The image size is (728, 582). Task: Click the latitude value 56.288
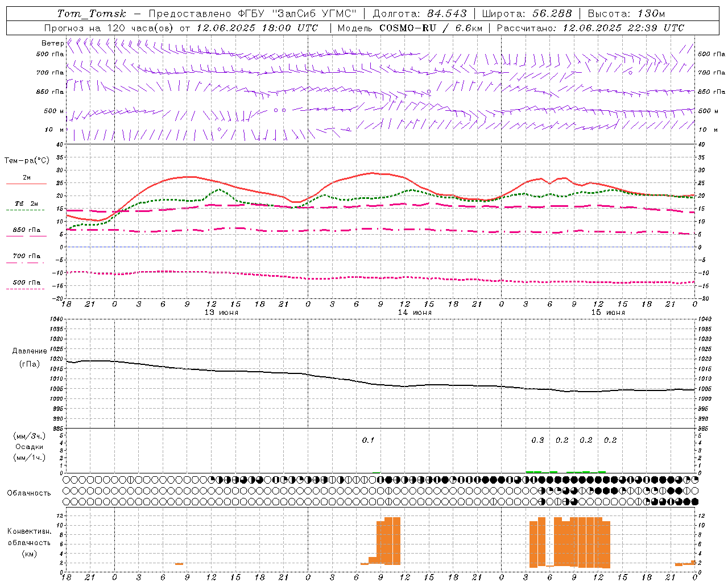[552, 14]
